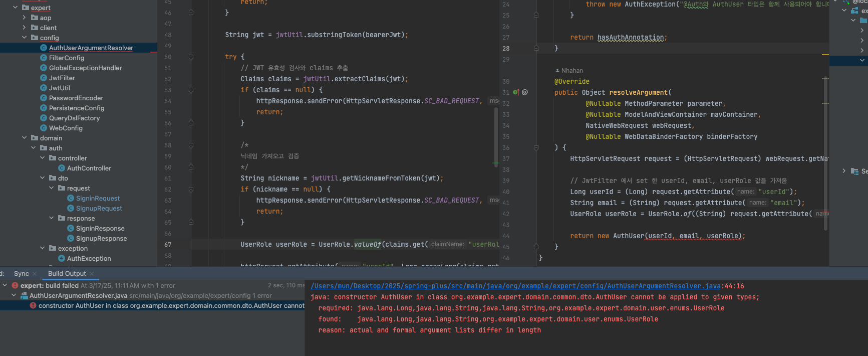This screenshot has width=868, height=356.
Task: Click the SigninResponse class icon
Action: coord(71,228)
